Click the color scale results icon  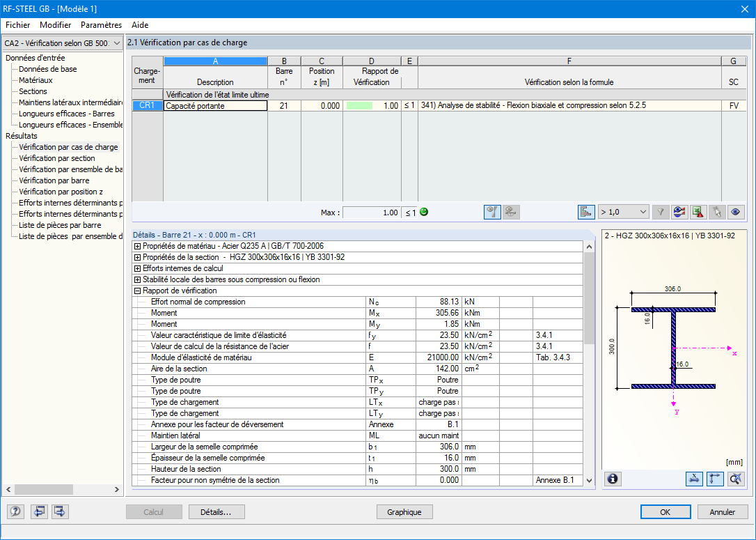click(679, 212)
